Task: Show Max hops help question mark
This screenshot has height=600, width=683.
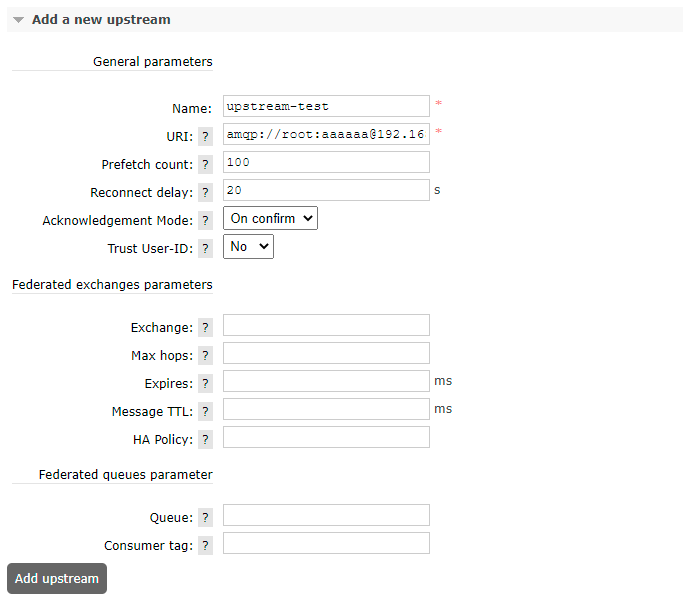Action: (205, 356)
